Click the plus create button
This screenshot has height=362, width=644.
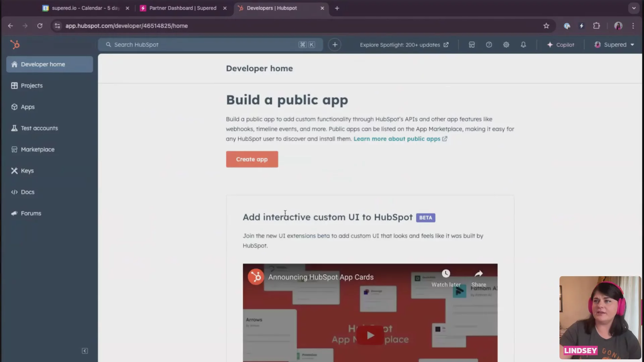pyautogui.click(x=335, y=45)
